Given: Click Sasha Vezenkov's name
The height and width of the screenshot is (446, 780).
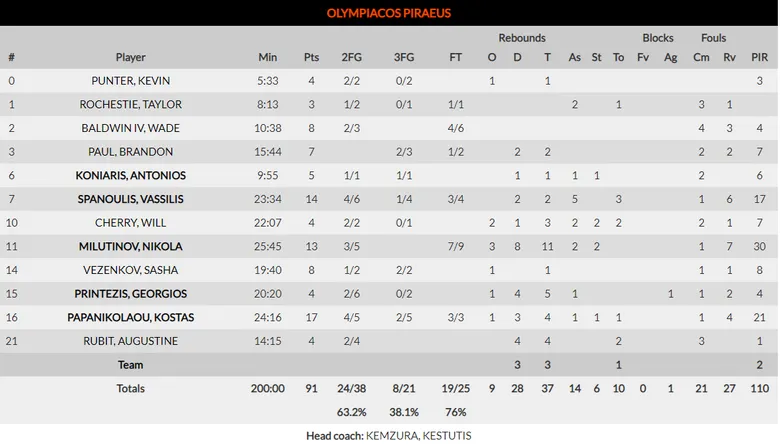Looking at the screenshot, I should point(131,270).
